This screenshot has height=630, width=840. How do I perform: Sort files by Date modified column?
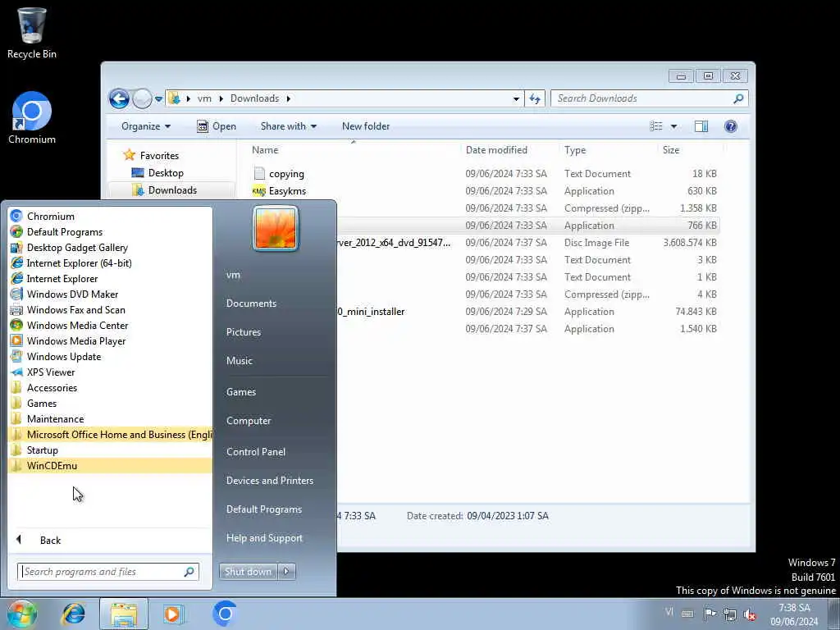point(509,150)
